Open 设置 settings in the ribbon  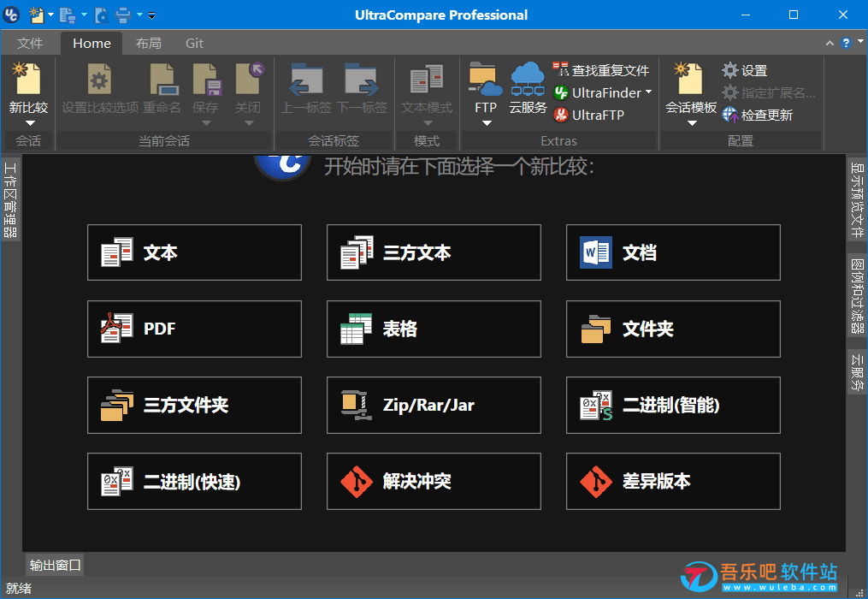(x=745, y=70)
